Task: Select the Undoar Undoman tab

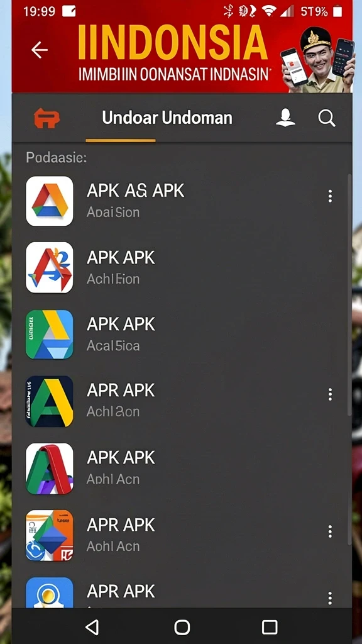Action: pos(167,118)
